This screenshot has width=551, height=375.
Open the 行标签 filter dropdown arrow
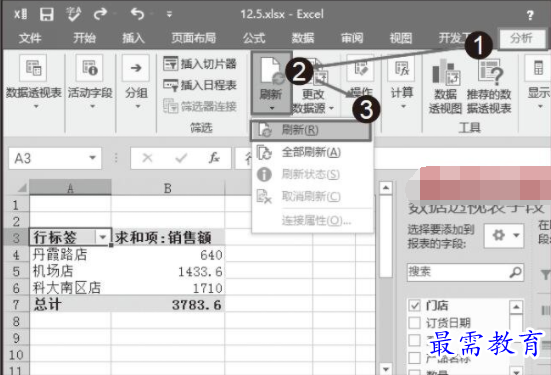[x=103, y=238]
